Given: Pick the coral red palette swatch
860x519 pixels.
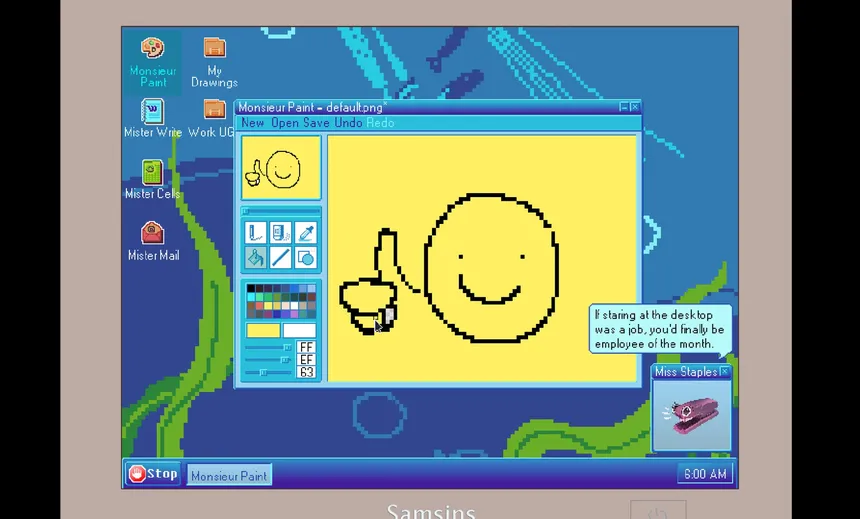Looking at the screenshot, I should (259, 306).
